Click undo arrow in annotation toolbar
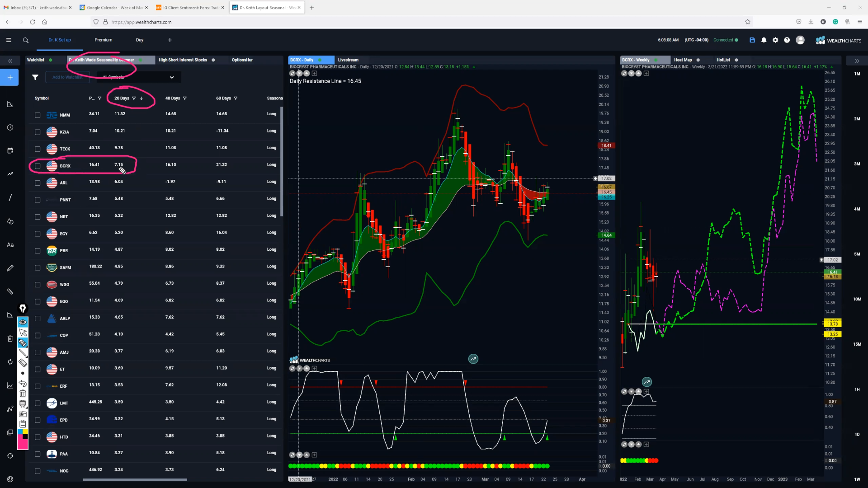 23,384
